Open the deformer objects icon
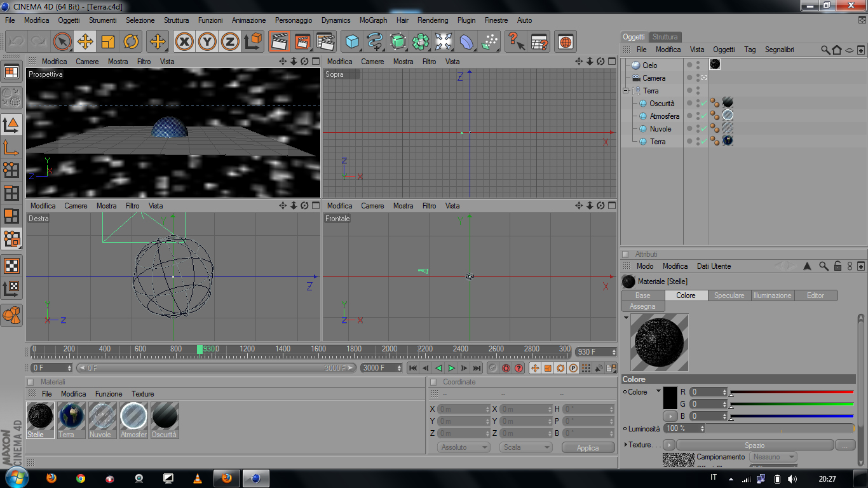Viewport: 868px width, 488px height. point(466,42)
